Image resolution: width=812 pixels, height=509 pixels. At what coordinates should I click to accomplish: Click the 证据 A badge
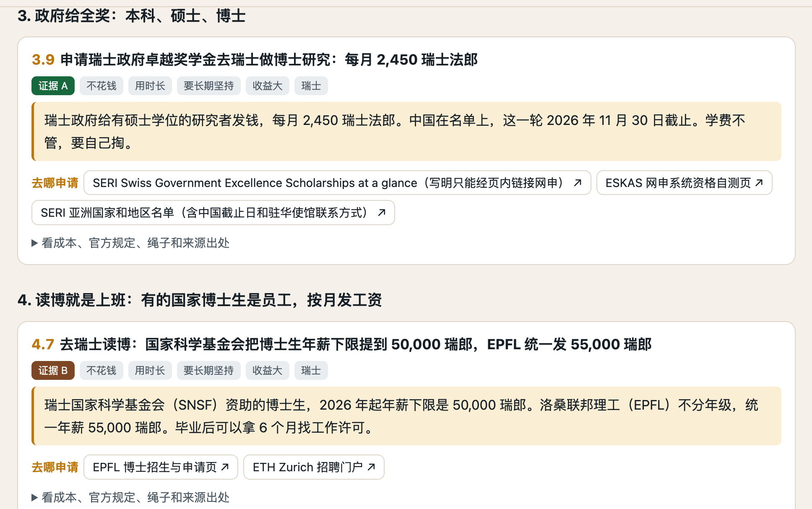coord(53,86)
